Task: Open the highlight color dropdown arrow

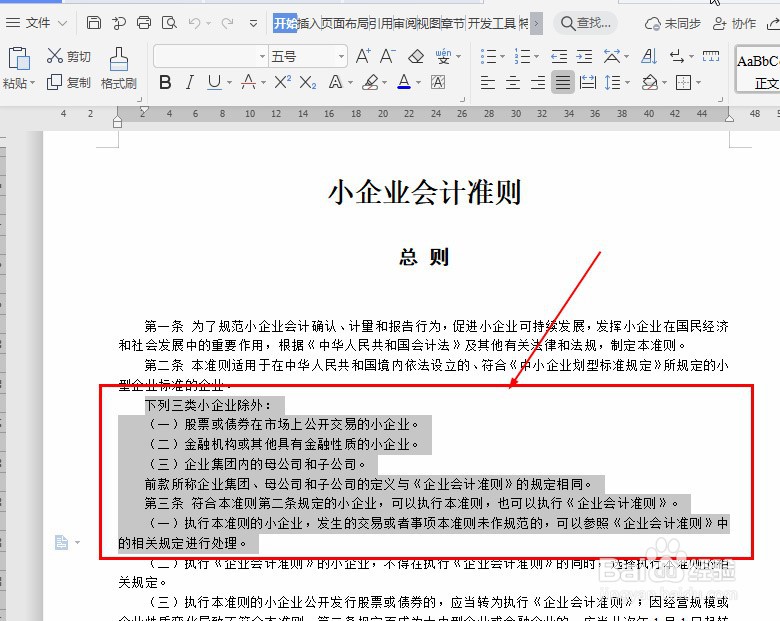Action: pyautogui.click(x=385, y=82)
